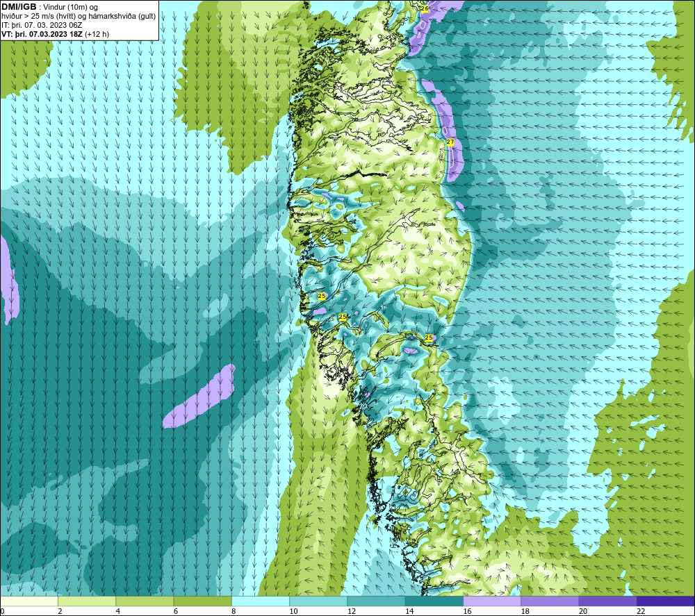The image size is (695, 616).
Task: Click the 'DMI/IGB' title text
Action: pos(19,7)
